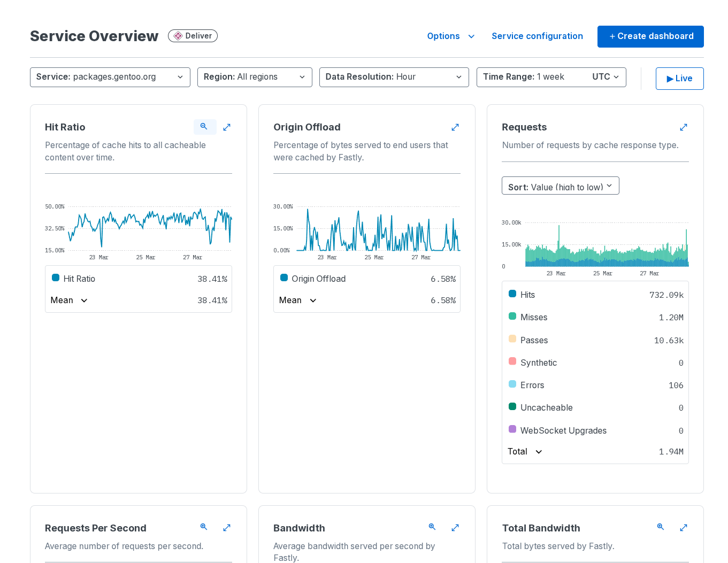The height and width of the screenshot is (563, 728).
Task: Click the Passes color swatch in legend
Action: [x=512, y=339]
